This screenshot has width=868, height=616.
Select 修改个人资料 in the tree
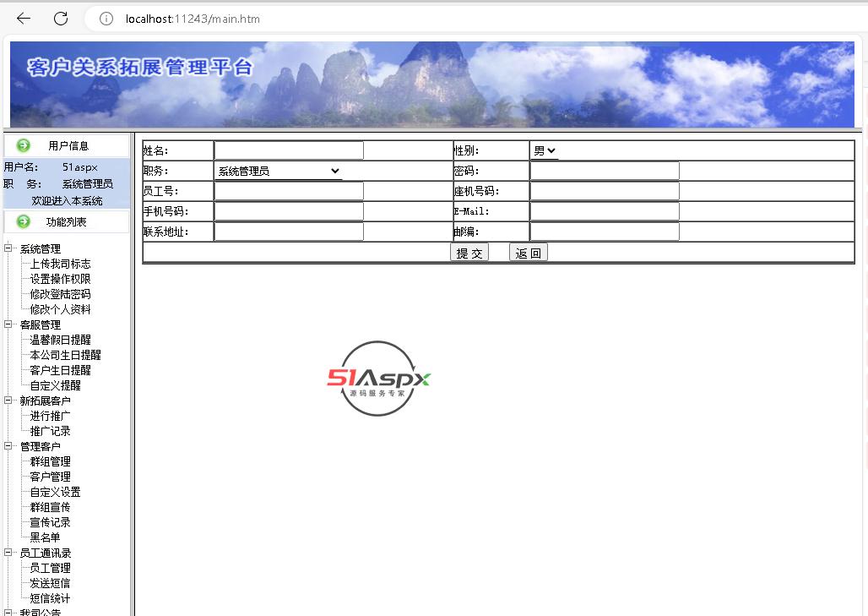60,309
